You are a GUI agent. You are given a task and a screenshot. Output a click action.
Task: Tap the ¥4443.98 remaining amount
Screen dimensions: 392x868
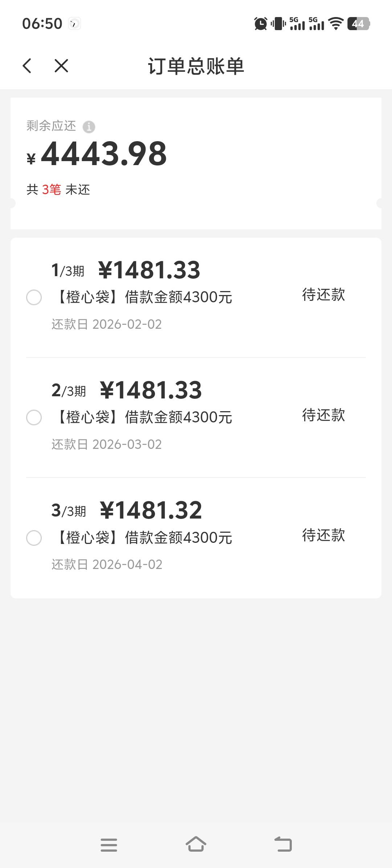(103, 154)
